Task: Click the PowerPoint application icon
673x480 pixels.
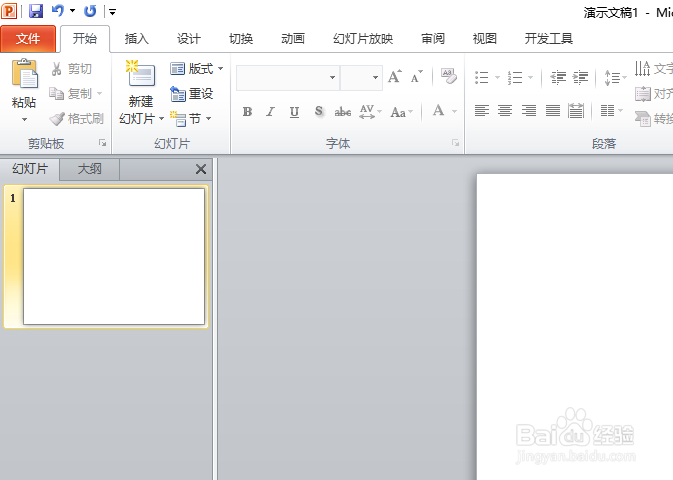Action: click(9, 11)
